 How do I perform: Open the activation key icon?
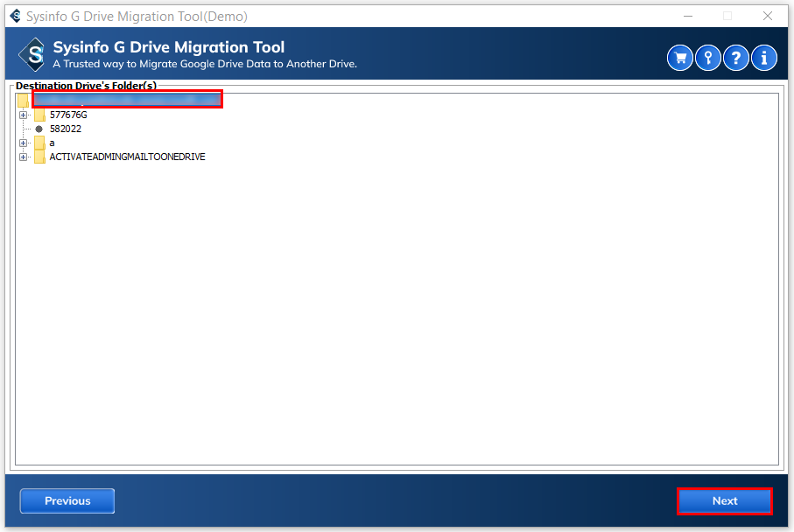click(708, 58)
